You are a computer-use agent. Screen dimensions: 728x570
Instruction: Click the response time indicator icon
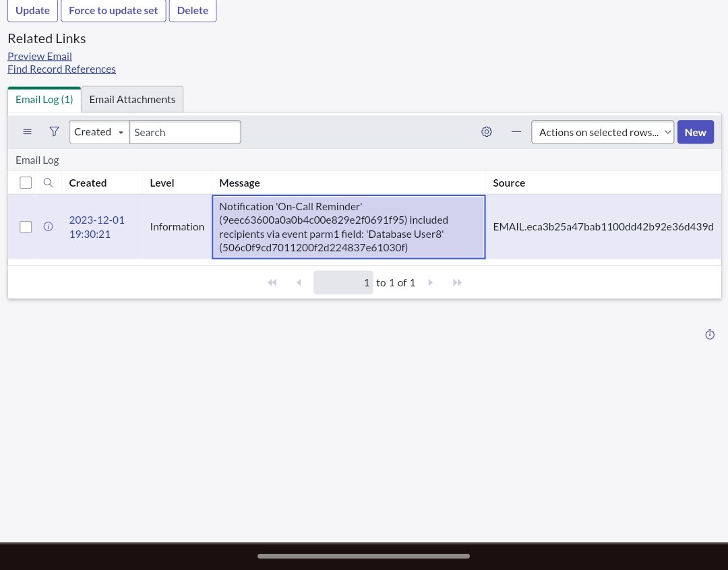[x=709, y=334]
